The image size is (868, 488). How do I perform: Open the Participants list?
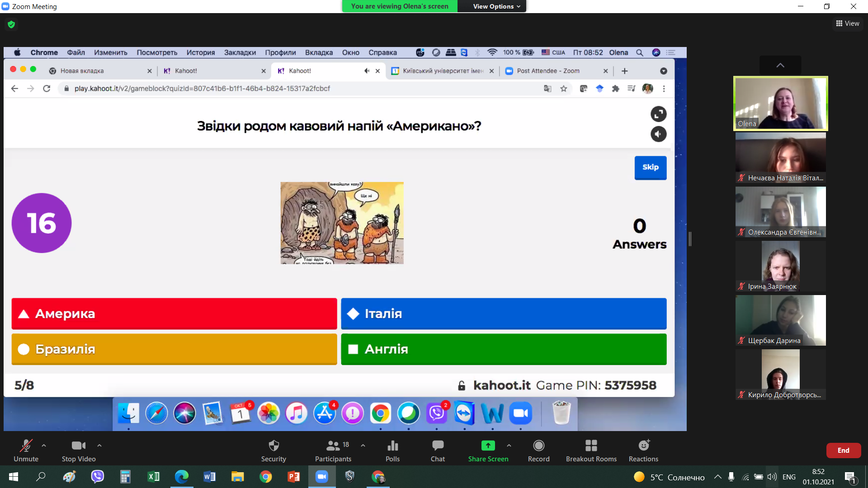point(333,446)
